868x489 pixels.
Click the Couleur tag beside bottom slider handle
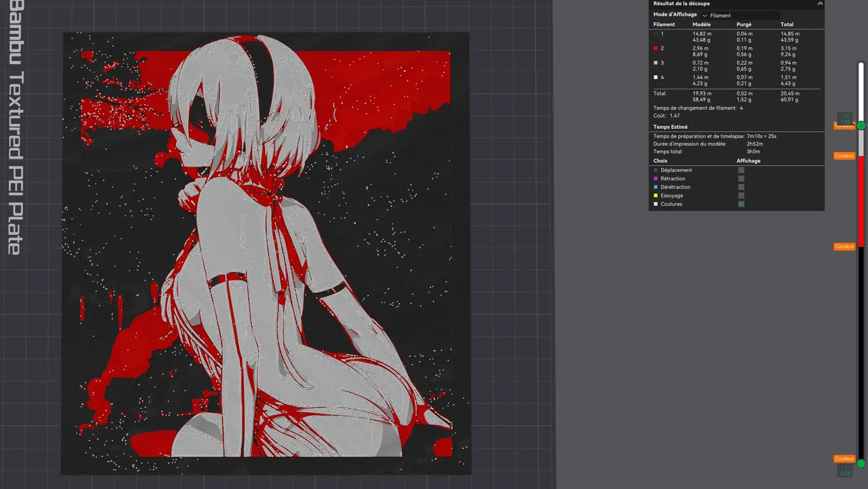pyautogui.click(x=844, y=459)
